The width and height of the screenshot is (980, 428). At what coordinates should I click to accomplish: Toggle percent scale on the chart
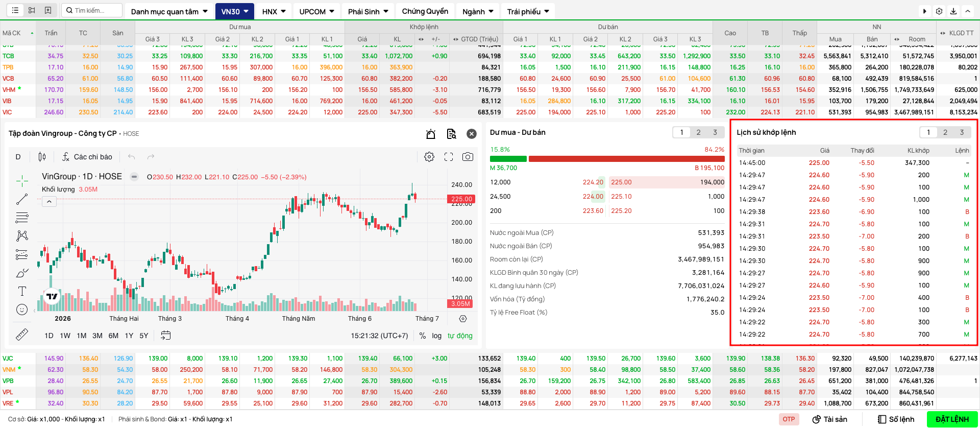click(x=423, y=336)
